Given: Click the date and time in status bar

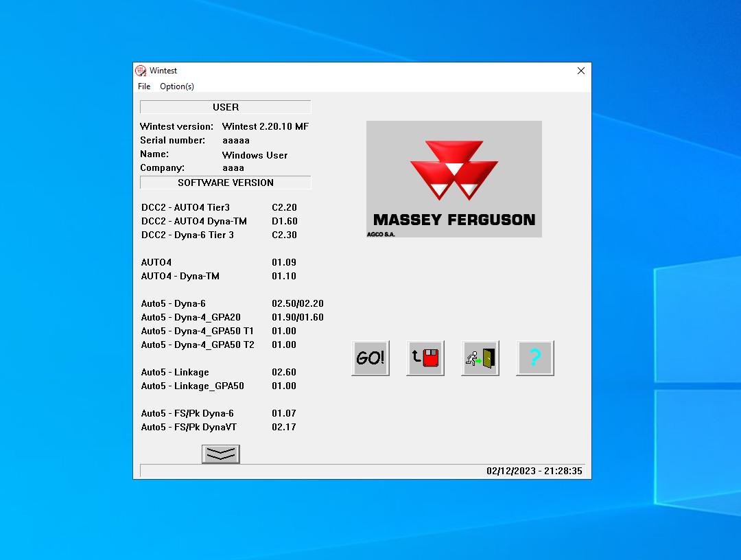Looking at the screenshot, I should [534, 471].
